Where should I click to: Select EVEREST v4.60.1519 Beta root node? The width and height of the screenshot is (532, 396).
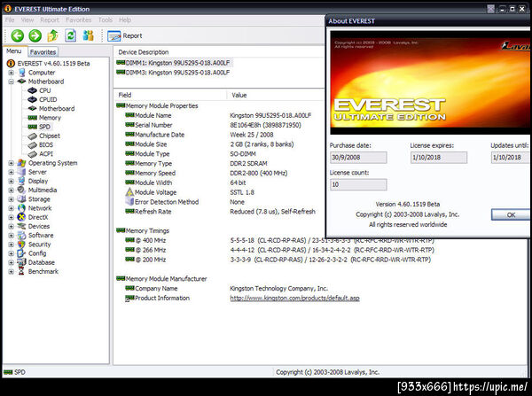click(x=53, y=64)
